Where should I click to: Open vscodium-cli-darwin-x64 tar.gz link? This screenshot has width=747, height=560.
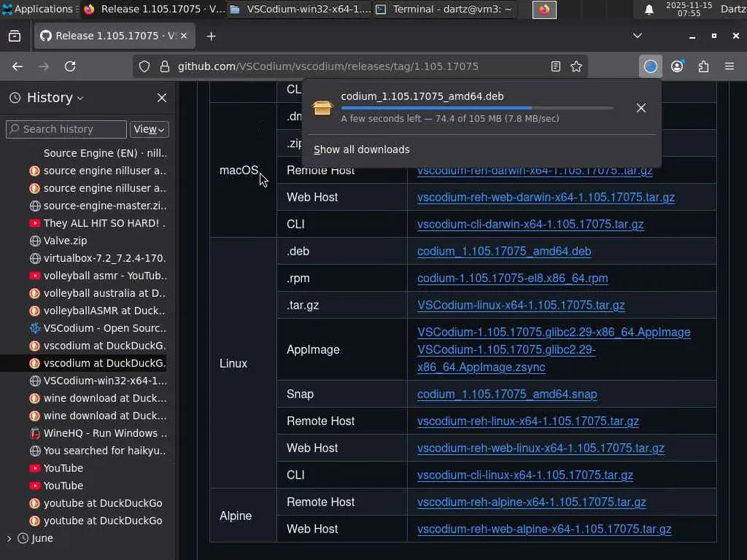tap(530, 225)
